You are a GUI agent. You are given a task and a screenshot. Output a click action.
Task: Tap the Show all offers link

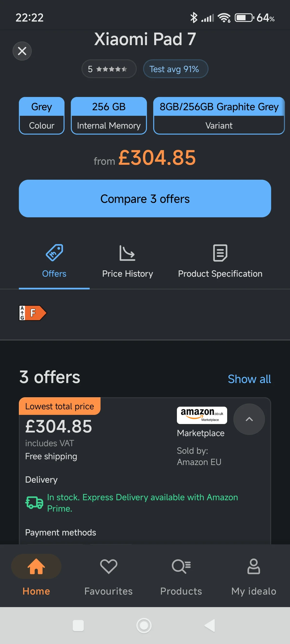pos(249,379)
